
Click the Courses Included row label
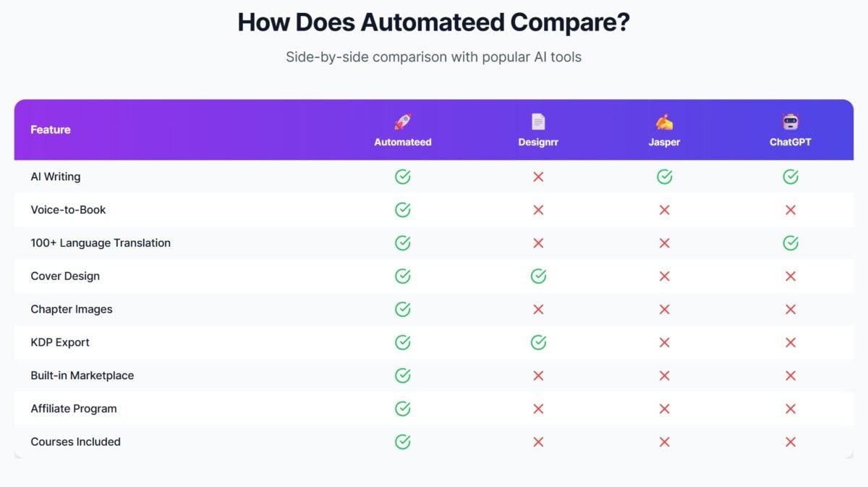click(x=75, y=441)
